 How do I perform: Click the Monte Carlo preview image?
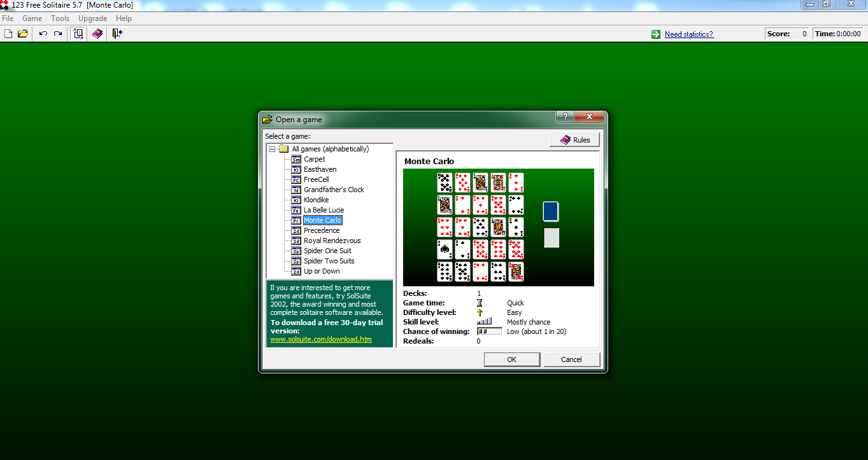pyautogui.click(x=499, y=227)
